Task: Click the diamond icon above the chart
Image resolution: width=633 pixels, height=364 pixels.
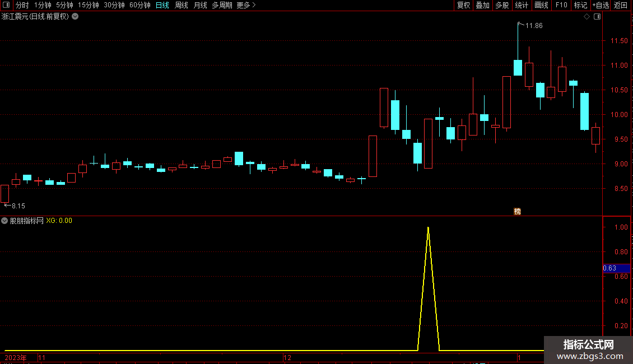Action: 587,17
